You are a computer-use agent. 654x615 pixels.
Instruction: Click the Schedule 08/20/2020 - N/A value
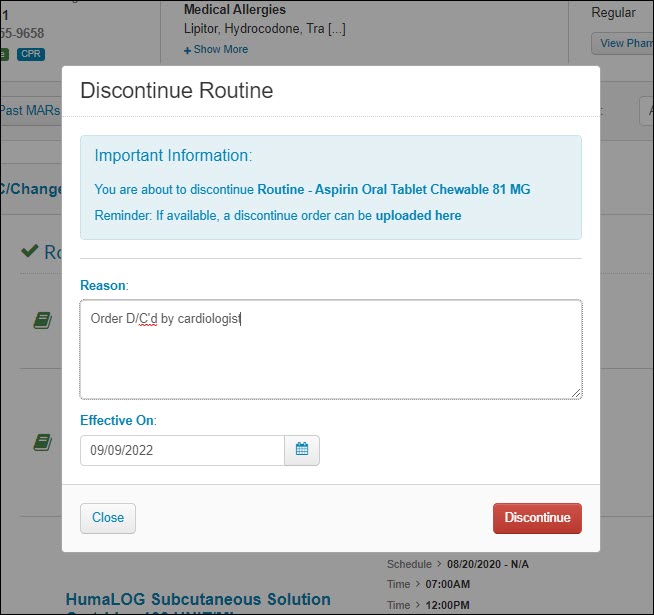coord(488,564)
